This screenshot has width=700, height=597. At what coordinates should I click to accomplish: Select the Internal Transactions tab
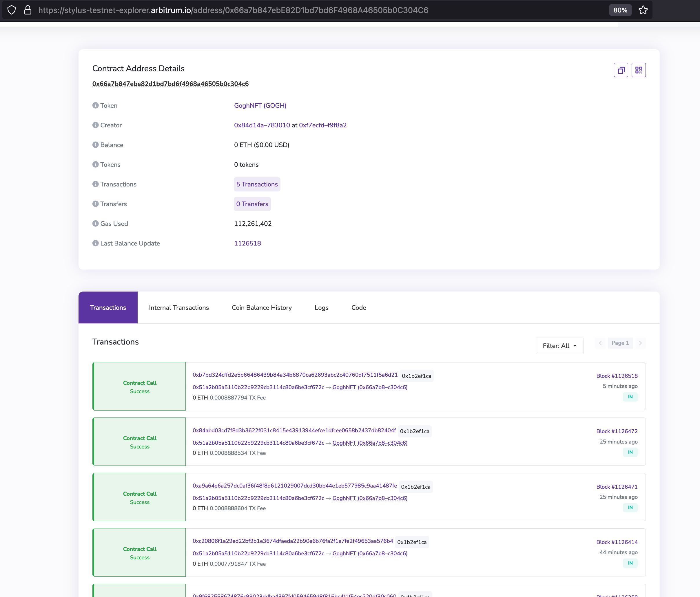(179, 307)
